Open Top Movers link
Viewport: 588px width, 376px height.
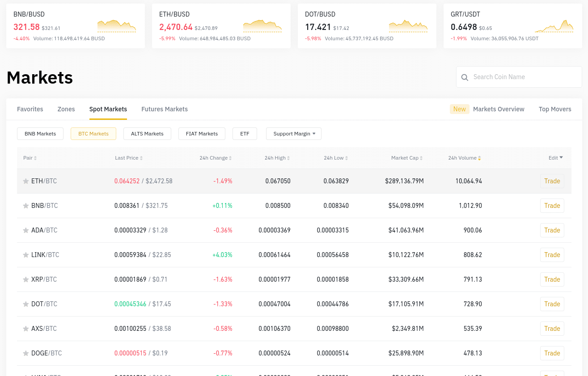point(555,109)
